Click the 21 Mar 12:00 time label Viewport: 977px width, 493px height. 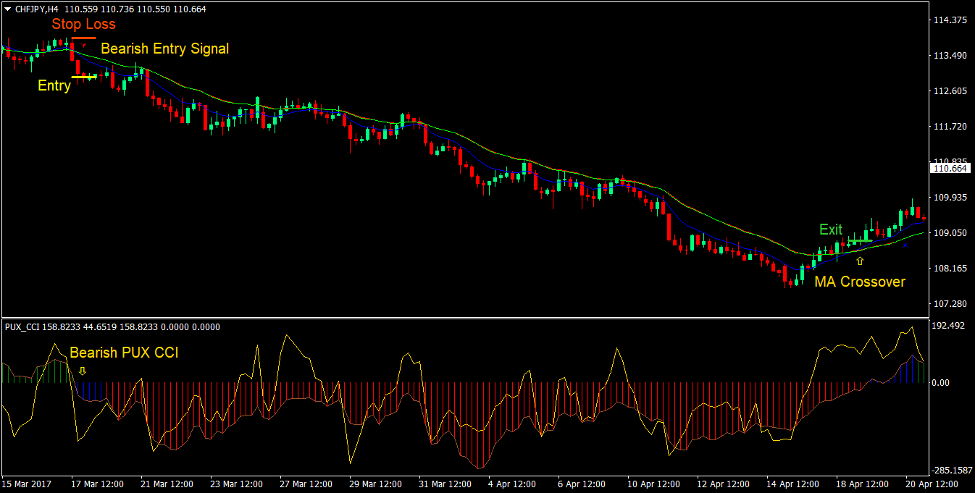[167, 484]
